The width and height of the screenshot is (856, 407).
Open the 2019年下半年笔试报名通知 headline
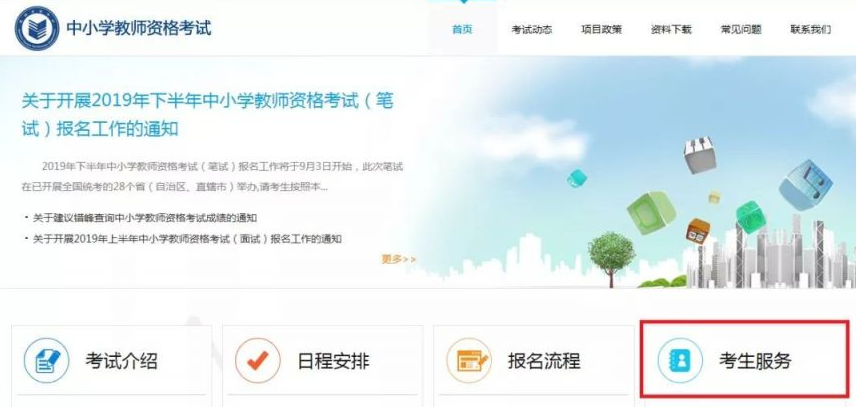tap(207, 115)
